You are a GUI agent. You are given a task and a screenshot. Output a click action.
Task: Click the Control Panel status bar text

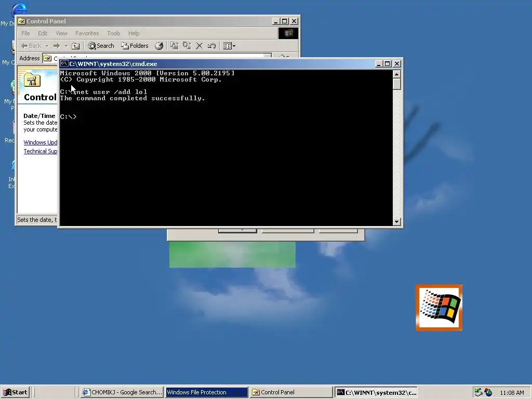pyautogui.click(x=37, y=220)
